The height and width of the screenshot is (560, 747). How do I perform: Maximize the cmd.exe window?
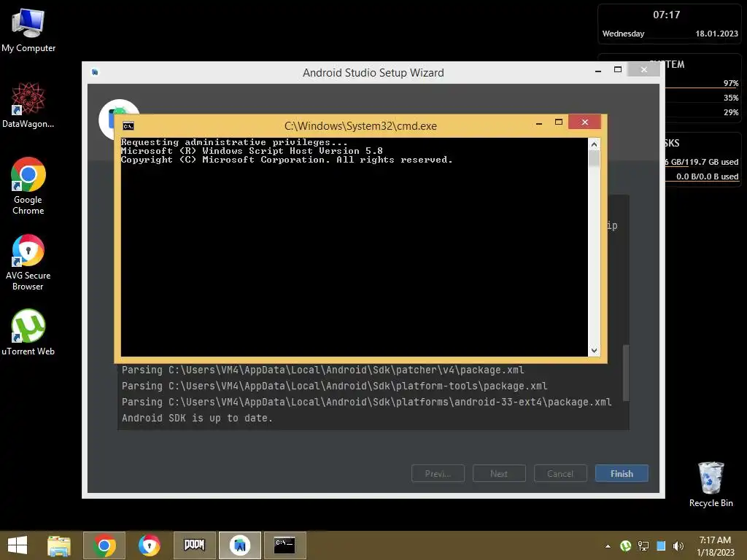559,122
